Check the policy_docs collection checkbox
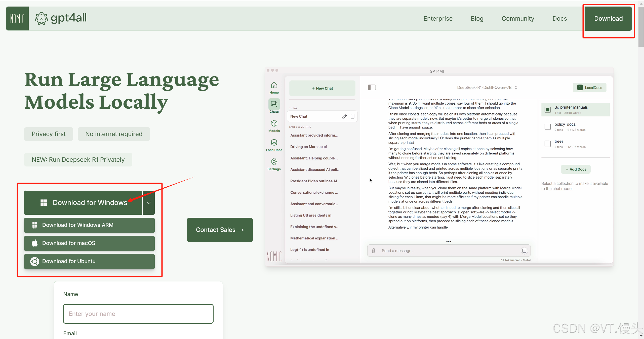Image resolution: width=644 pixels, height=339 pixels. [547, 127]
